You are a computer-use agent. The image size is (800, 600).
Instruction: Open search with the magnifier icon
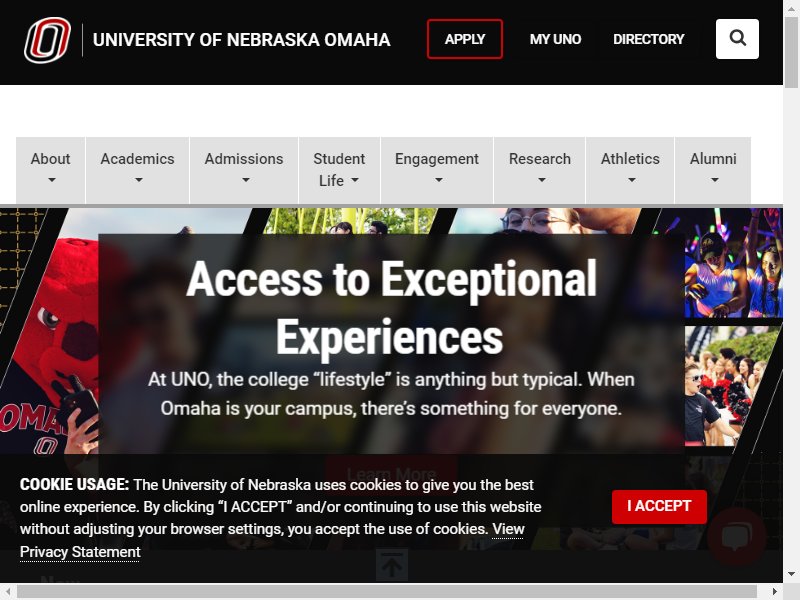(737, 39)
